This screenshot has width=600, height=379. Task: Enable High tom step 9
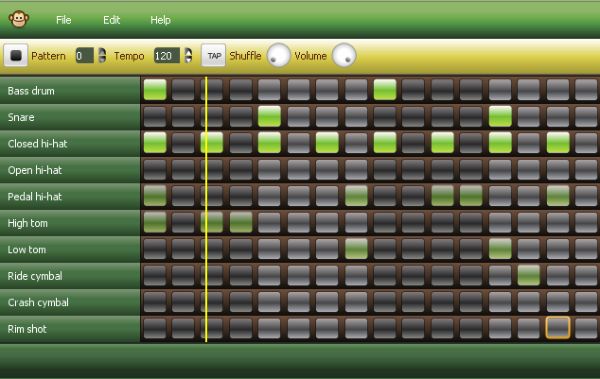[385, 222]
